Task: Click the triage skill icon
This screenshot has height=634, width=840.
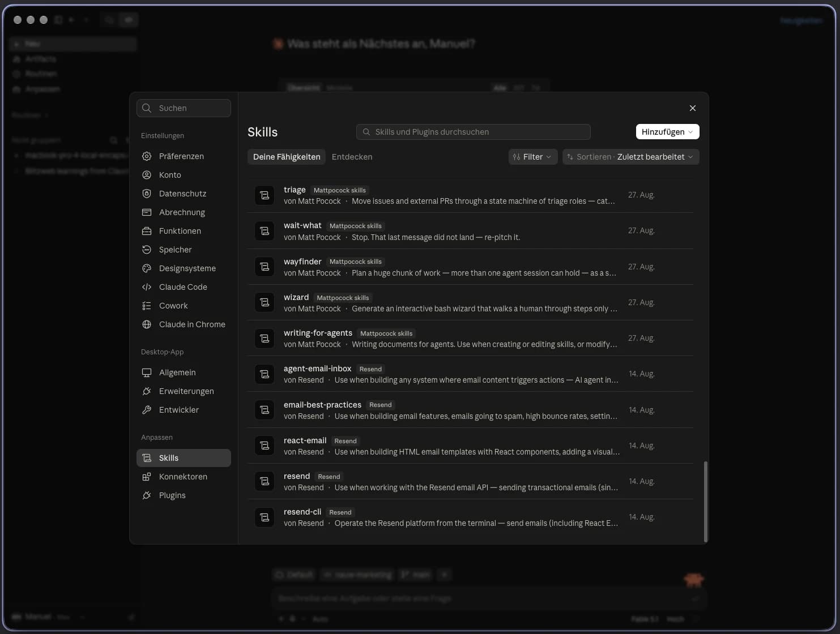Action: click(x=265, y=195)
